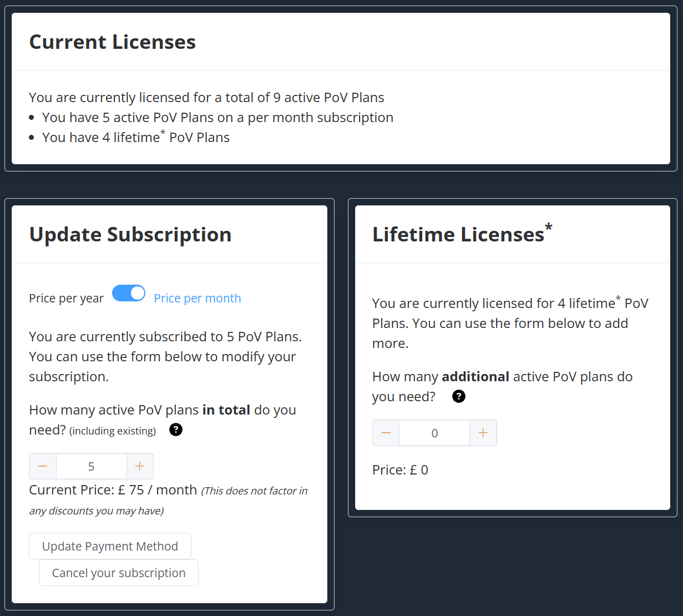Focus the additional lifetime plans number field
The height and width of the screenshot is (616, 683).
pos(434,433)
